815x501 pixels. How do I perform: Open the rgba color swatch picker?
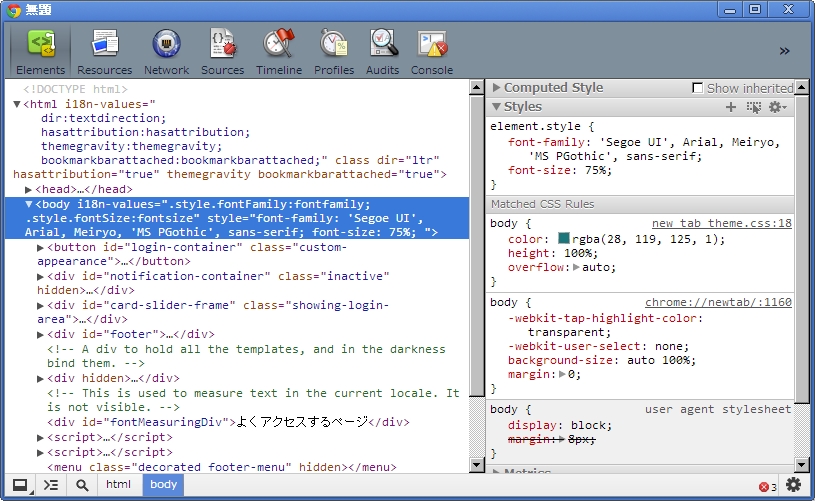[564, 239]
